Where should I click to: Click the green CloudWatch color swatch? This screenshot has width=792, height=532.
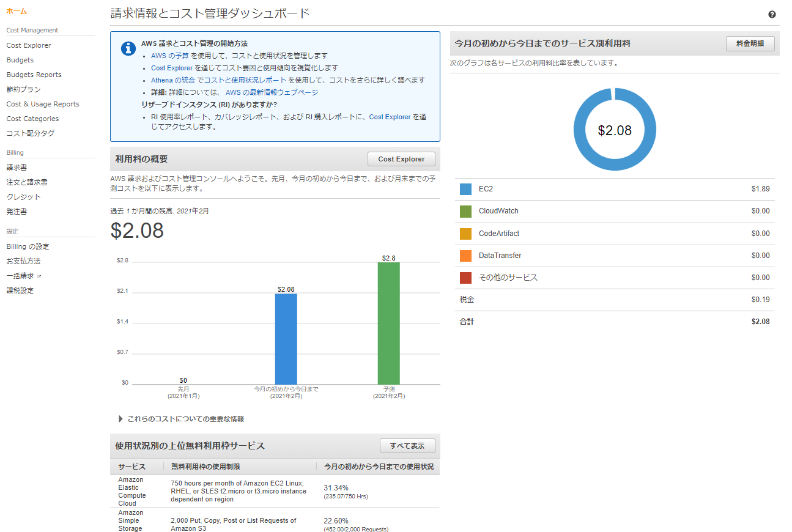[x=465, y=211]
